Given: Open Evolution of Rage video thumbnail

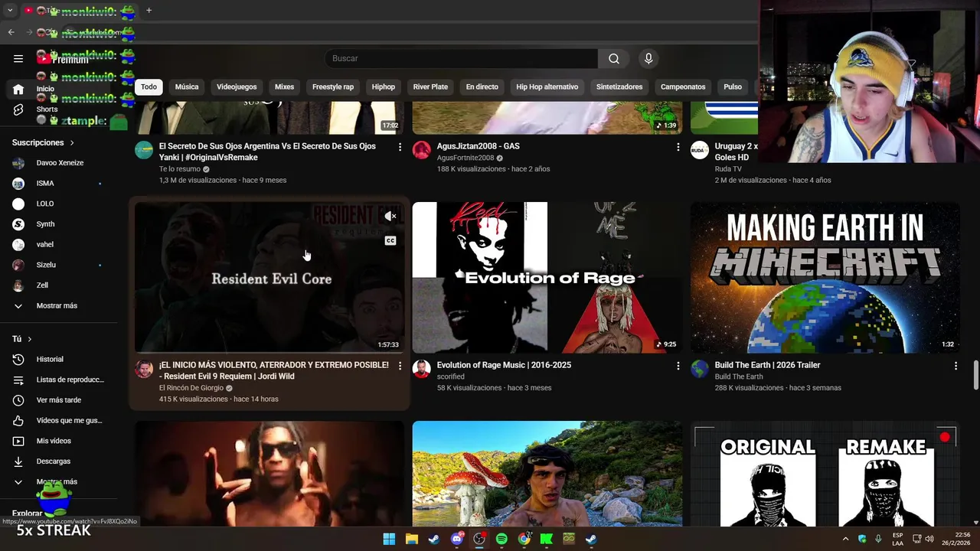Looking at the screenshot, I should click(547, 278).
